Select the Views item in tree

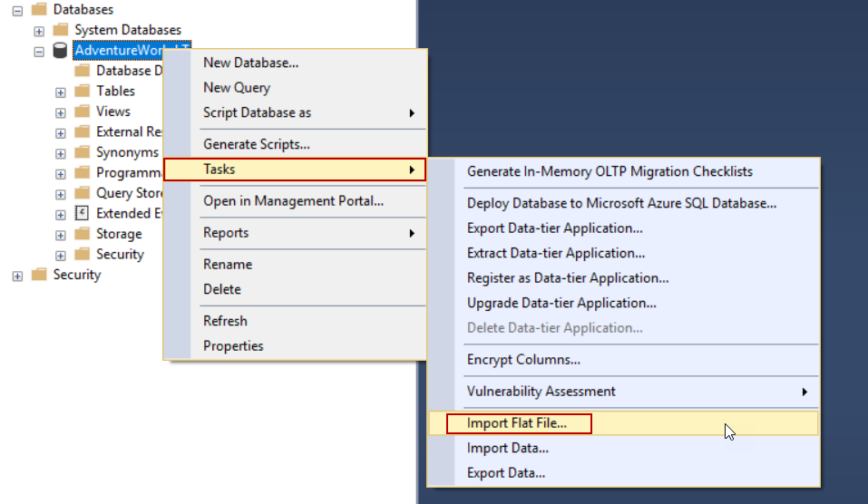(113, 111)
